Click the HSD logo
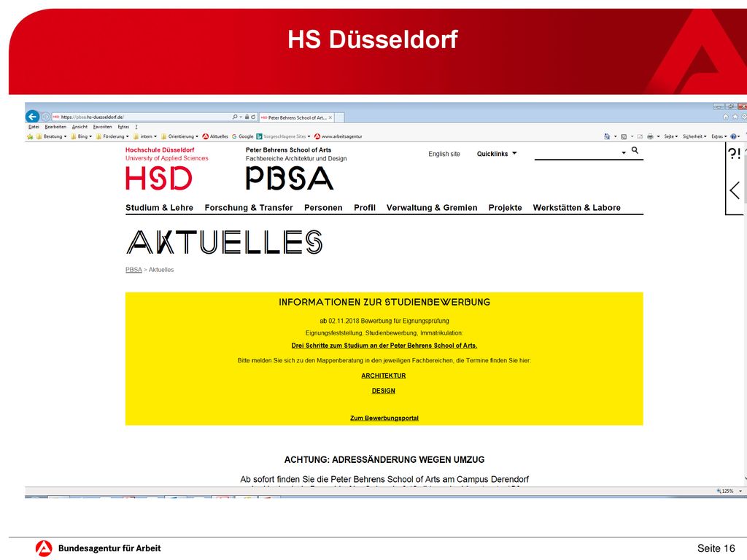747x560 pixels. point(158,179)
